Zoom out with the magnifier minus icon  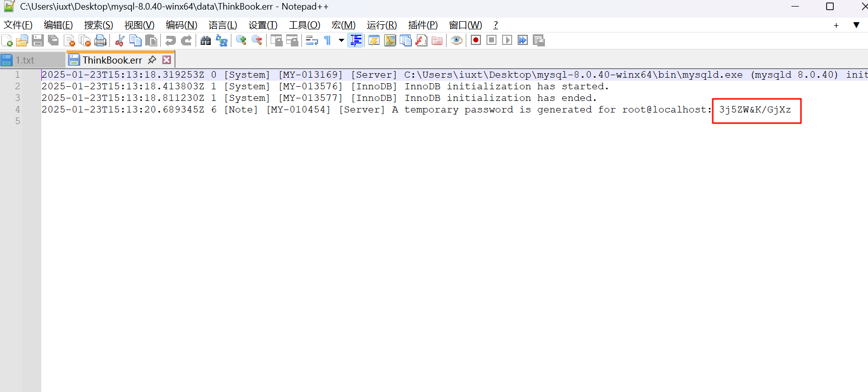point(257,41)
